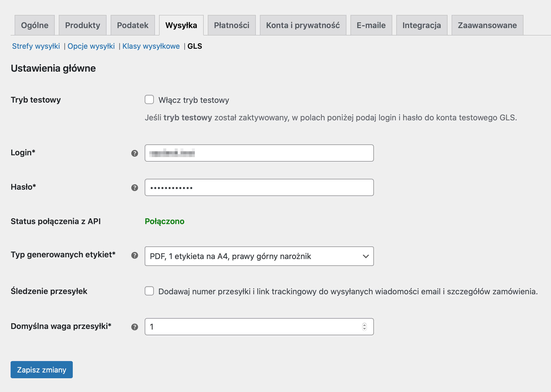The height and width of the screenshot is (392, 551).
Task: Click the default weight stepper arrows
Action: pos(364,327)
